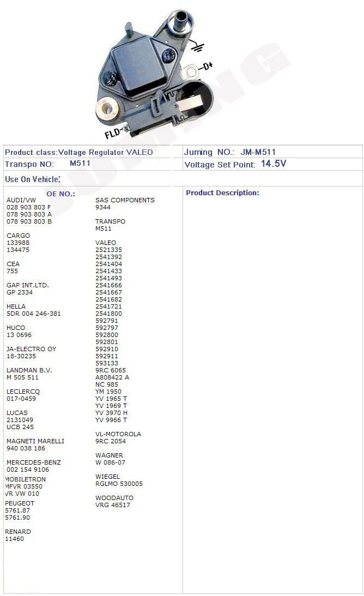Image resolution: width=364 pixels, height=596 pixels.
Task: Click AUDI/VW number 078 903 803 A
Action: (29, 214)
